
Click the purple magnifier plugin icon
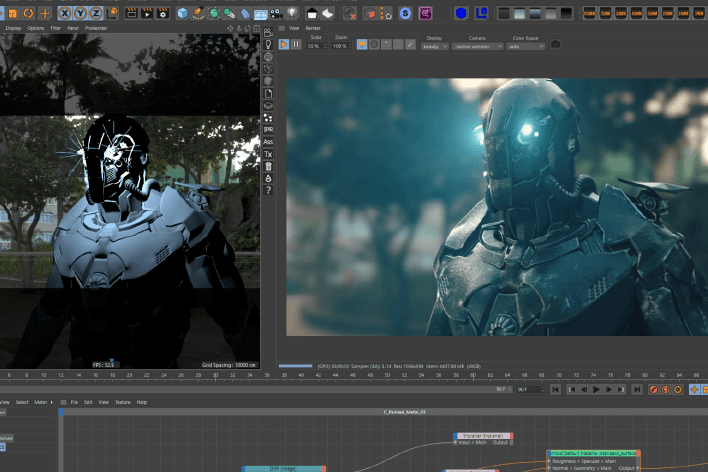[x=425, y=14]
